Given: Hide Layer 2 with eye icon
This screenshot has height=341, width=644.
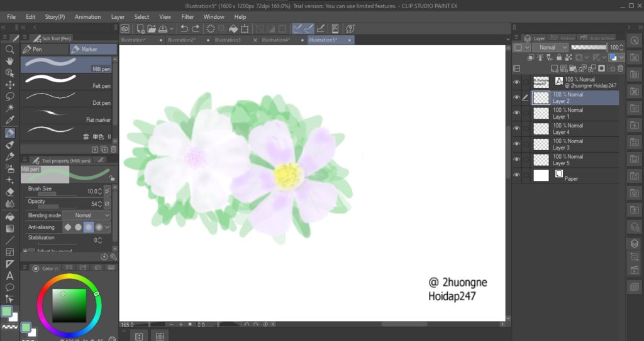Looking at the screenshot, I should pos(517,97).
